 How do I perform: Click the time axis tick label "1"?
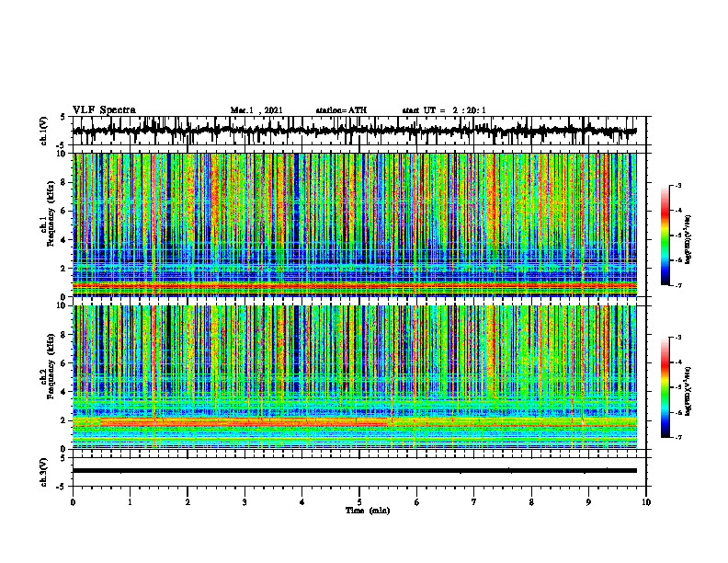tap(130, 502)
